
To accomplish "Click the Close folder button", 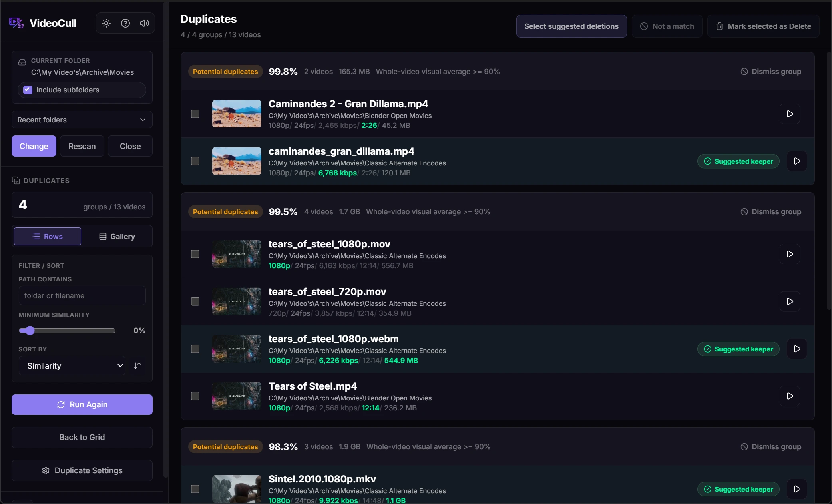I will point(130,146).
